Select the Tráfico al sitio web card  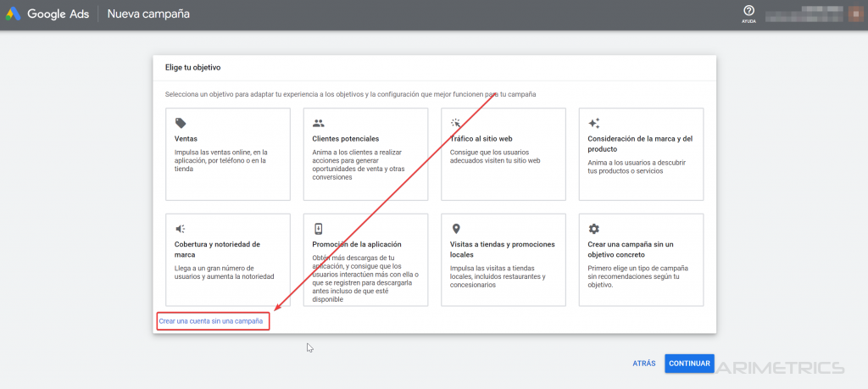pos(504,154)
